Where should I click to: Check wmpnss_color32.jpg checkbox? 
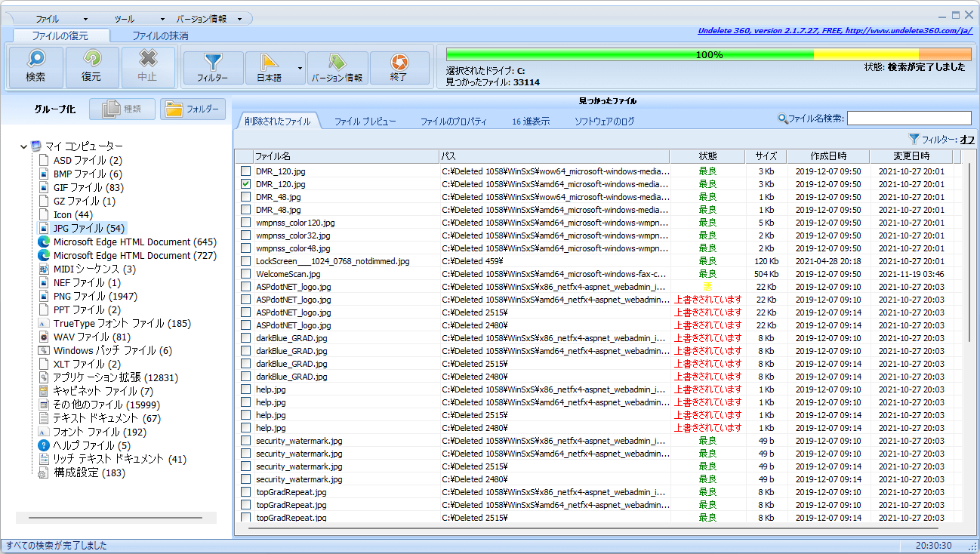tap(245, 235)
